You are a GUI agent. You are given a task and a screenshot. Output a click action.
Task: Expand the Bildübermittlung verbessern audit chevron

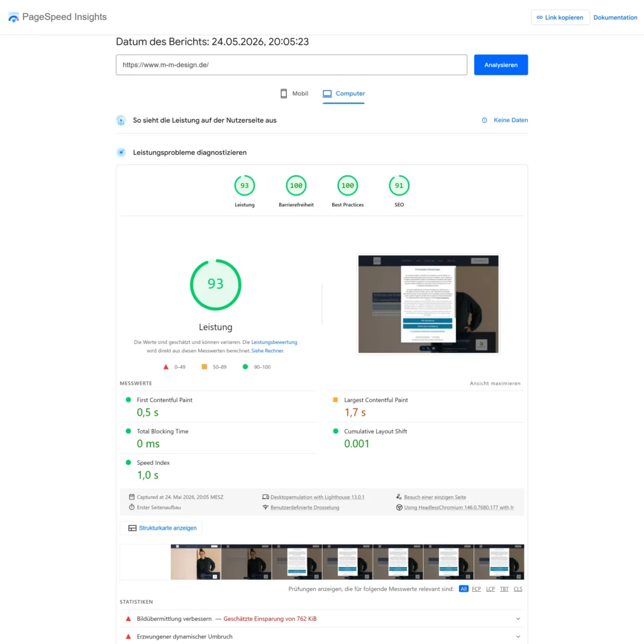click(x=518, y=619)
